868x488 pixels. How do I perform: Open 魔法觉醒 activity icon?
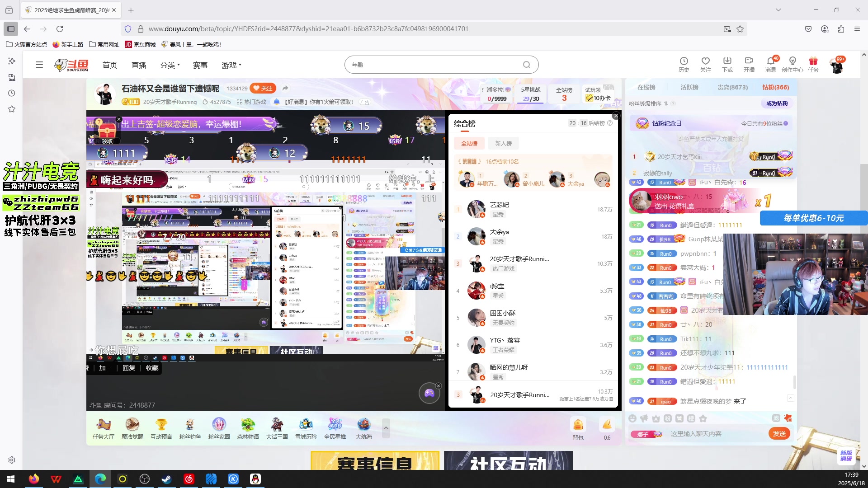click(132, 428)
